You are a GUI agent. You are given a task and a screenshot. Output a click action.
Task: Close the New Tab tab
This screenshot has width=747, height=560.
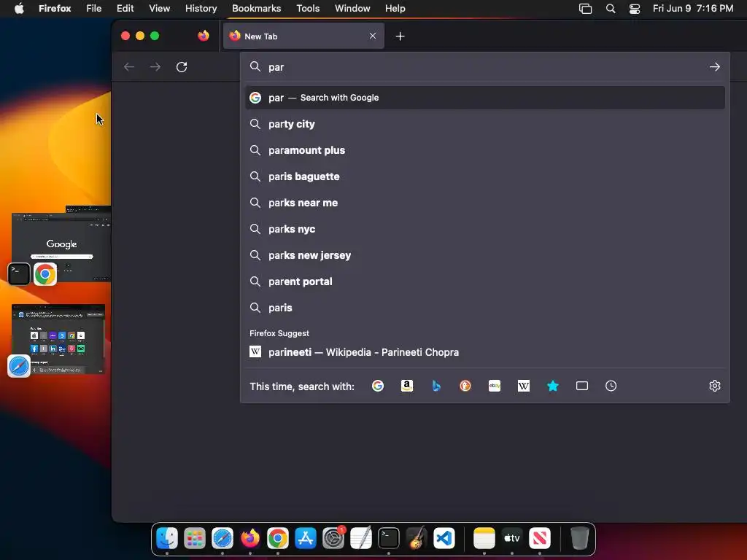(x=373, y=36)
